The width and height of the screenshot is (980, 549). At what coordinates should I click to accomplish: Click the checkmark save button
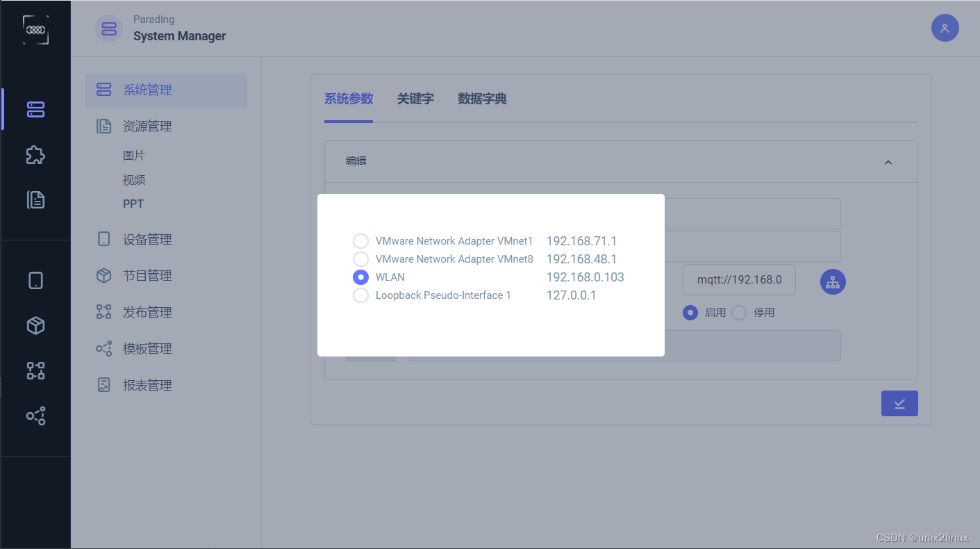tap(899, 403)
